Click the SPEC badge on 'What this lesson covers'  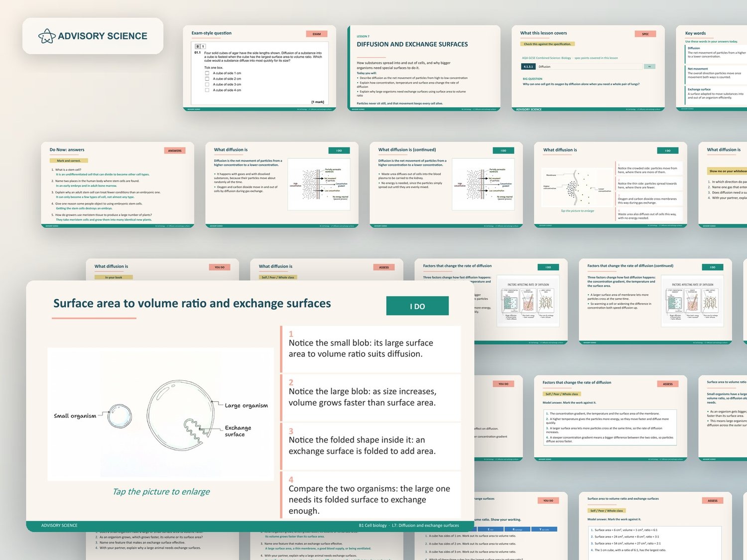pyautogui.click(x=645, y=34)
